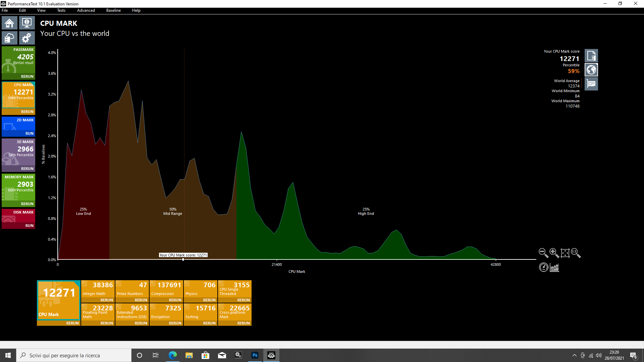Select the Sorting 15716 result tile
Image resolution: width=644 pixels, height=362 pixels.
point(201,312)
